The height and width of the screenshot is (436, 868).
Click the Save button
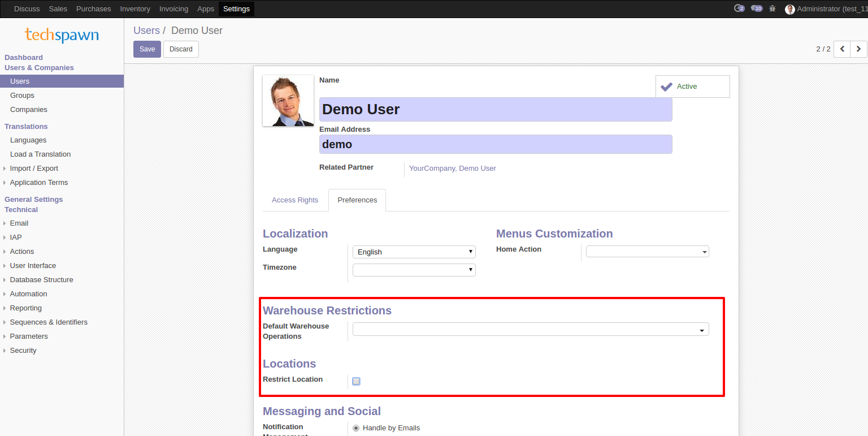147,49
